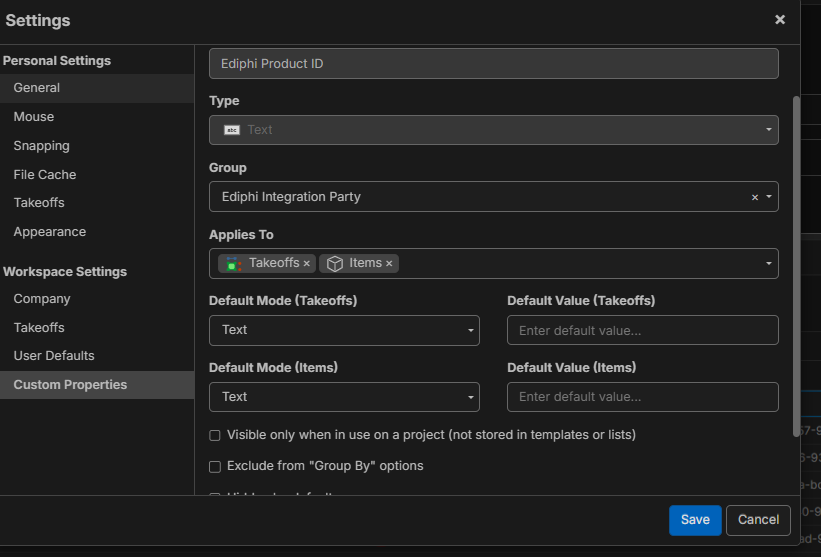Click the Save button

695,520
